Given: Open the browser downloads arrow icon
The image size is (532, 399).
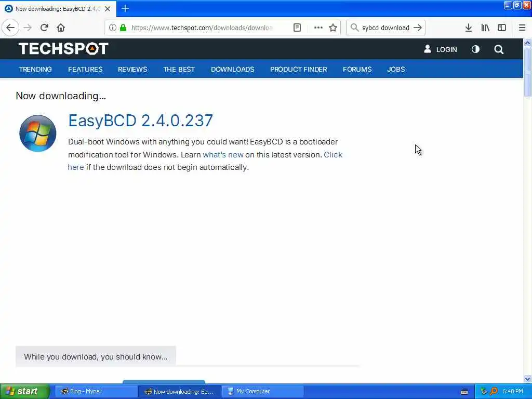Looking at the screenshot, I should click(469, 28).
